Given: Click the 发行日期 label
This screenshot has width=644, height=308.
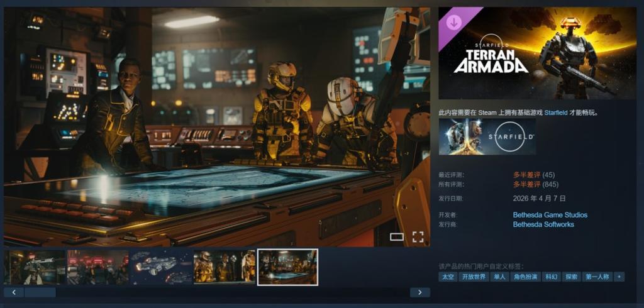Looking at the screenshot, I should [x=450, y=199].
